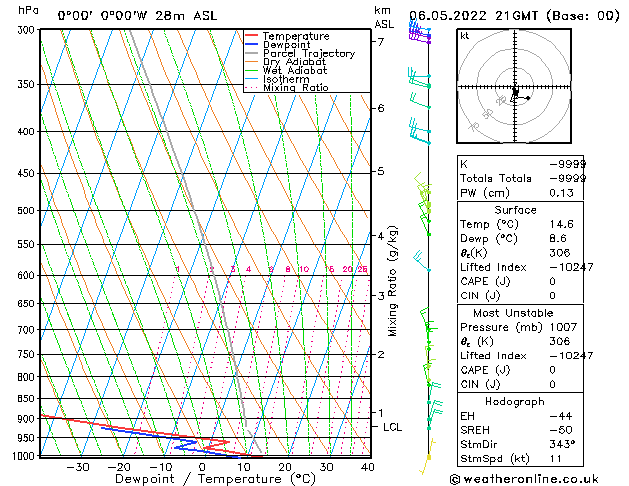Click the 'Dewpoint / Temperature (°C)' axis title
The height and width of the screenshot is (486, 629).
215,479
